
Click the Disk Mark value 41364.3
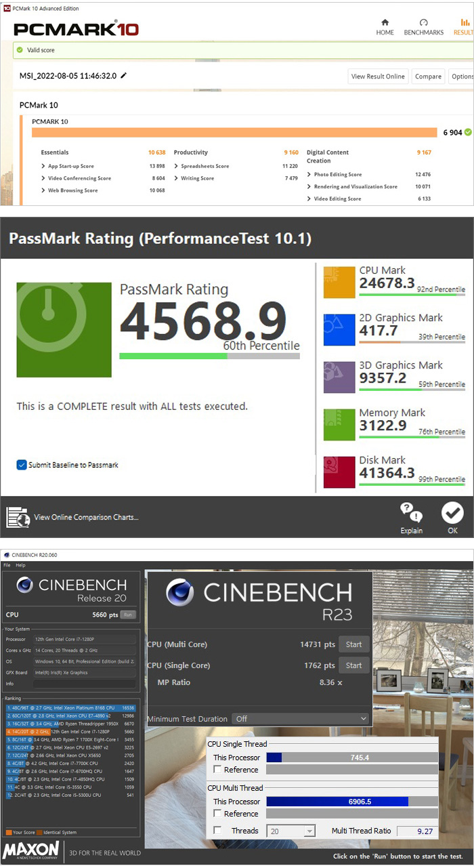387,473
